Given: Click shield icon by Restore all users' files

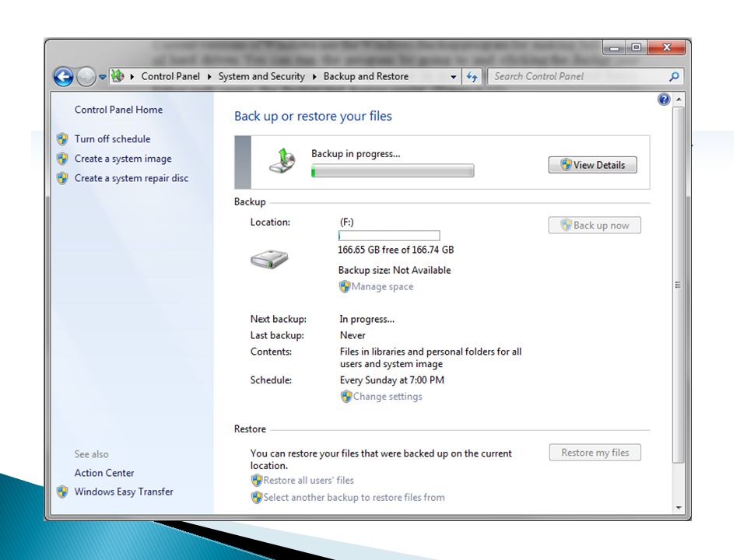Looking at the screenshot, I should [257, 480].
